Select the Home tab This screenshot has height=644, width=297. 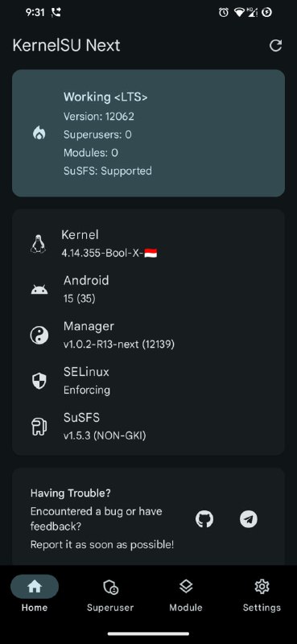(x=35, y=594)
